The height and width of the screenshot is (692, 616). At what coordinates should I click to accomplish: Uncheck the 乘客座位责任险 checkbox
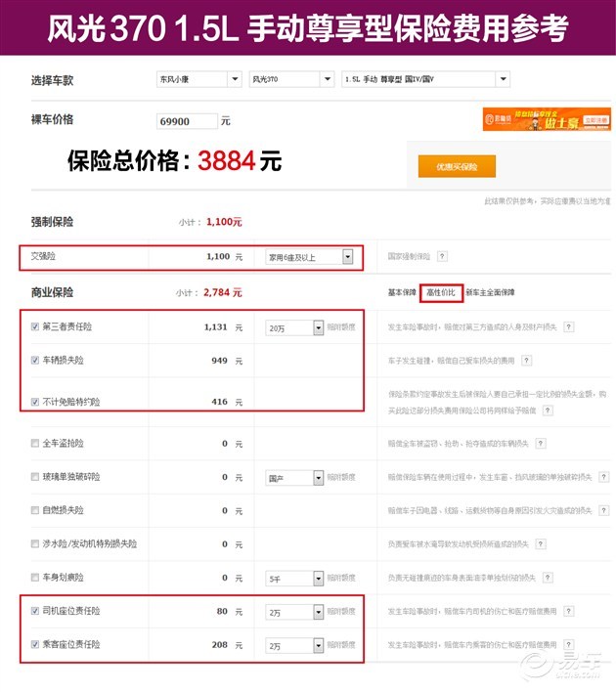coord(35,644)
